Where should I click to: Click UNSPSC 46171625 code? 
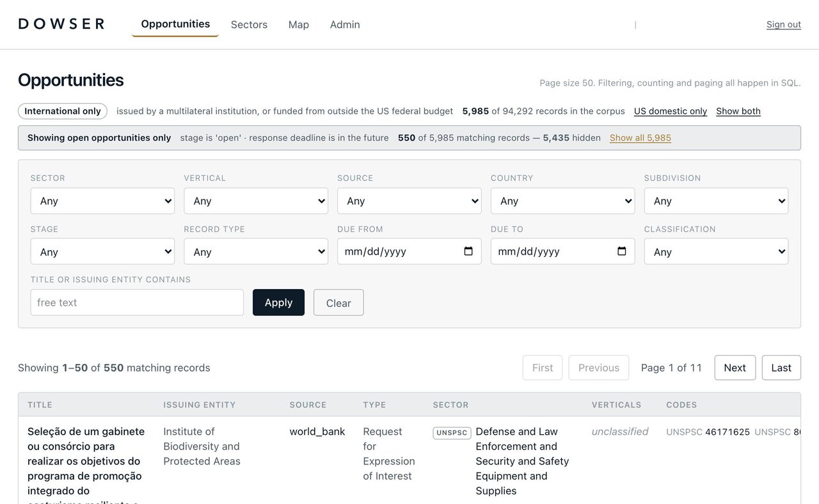[x=708, y=432]
